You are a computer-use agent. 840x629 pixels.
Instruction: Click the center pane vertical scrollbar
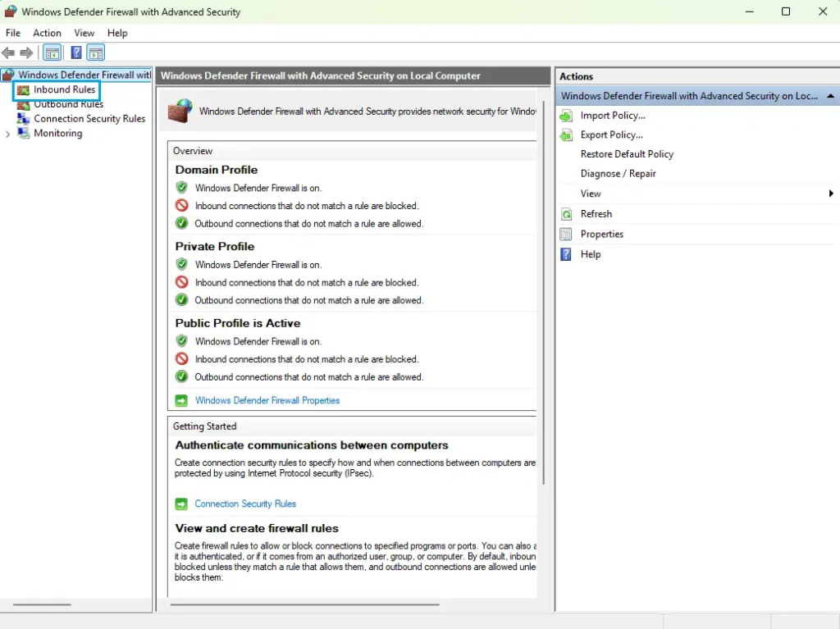point(544,293)
